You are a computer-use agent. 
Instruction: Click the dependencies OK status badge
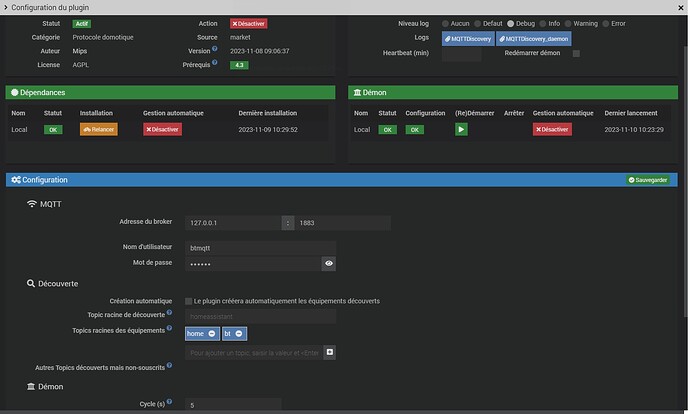pos(53,130)
